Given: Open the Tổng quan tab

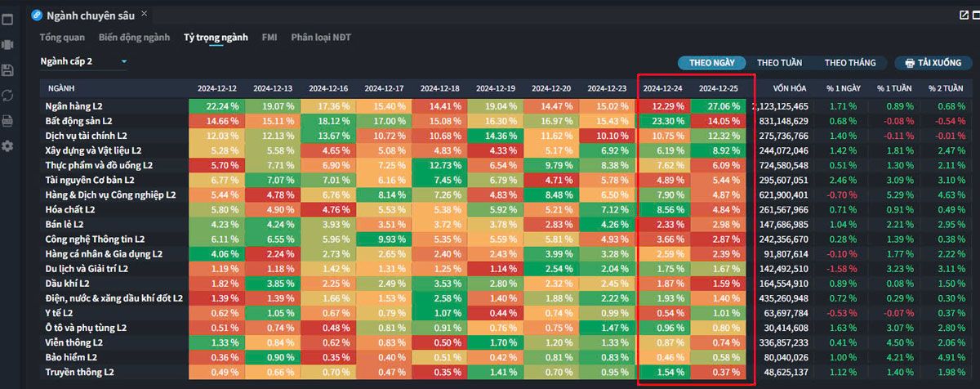Looking at the screenshot, I should [63, 38].
